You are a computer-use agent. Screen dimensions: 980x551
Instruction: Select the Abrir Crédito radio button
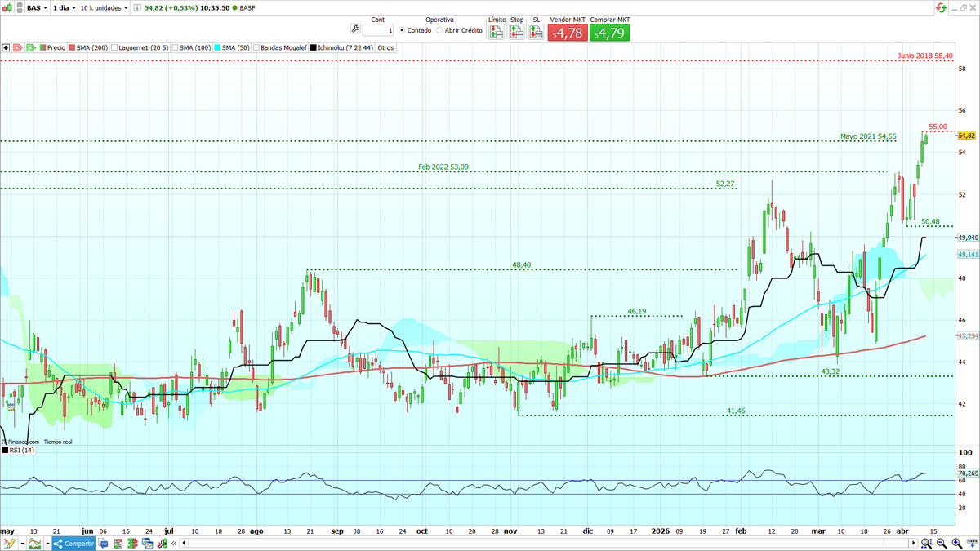coord(439,30)
